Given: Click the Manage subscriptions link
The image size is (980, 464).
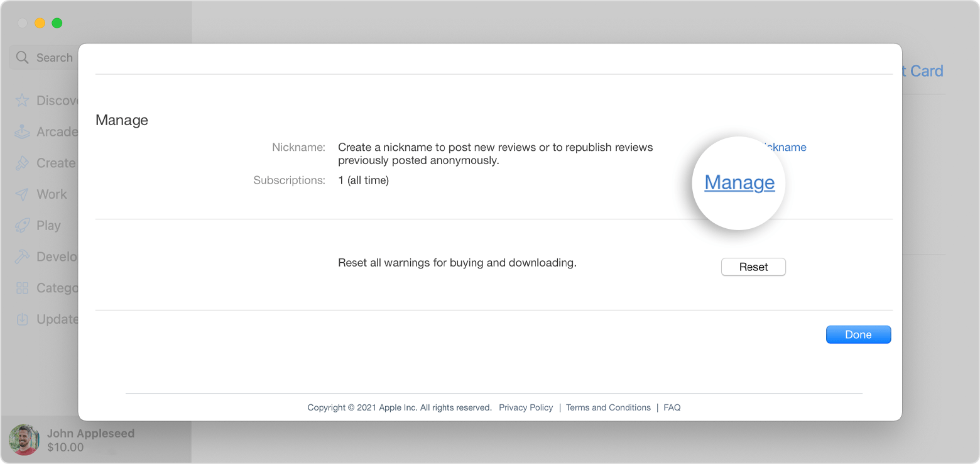Looking at the screenshot, I should [739, 182].
